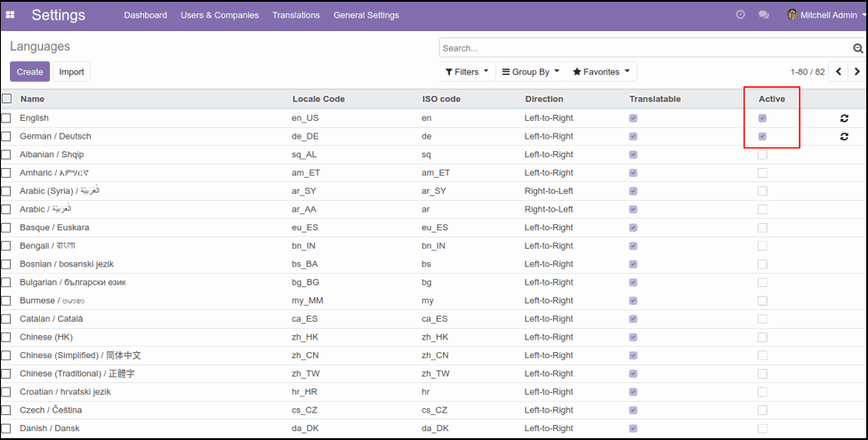Select the German / Deutsch row checkbox
This screenshot has width=868, height=440.
click(x=6, y=136)
